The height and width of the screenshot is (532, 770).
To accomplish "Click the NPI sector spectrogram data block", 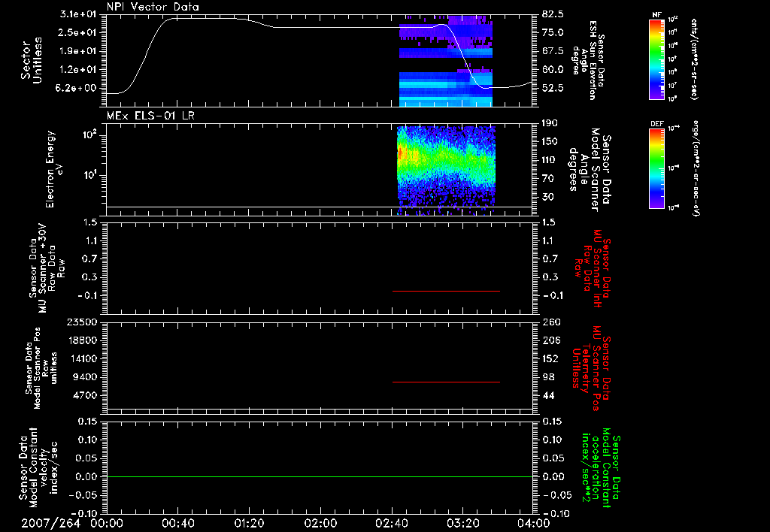I will pyautogui.click(x=445, y=61).
